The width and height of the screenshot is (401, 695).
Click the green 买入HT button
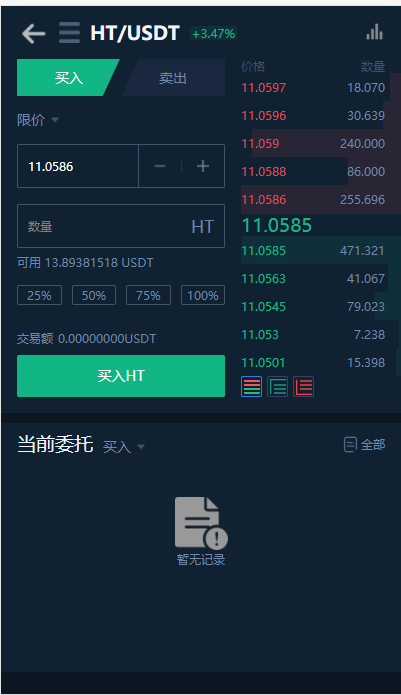point(121,376)
